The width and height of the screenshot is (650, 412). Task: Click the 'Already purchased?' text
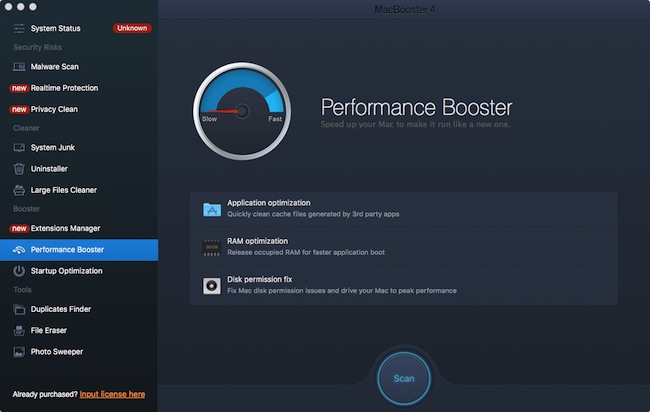(x=45, y=394)
